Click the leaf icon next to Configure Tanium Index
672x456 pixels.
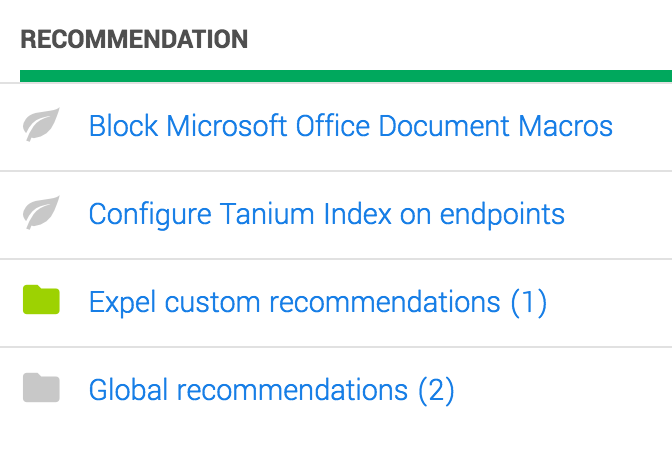point(41,213)
